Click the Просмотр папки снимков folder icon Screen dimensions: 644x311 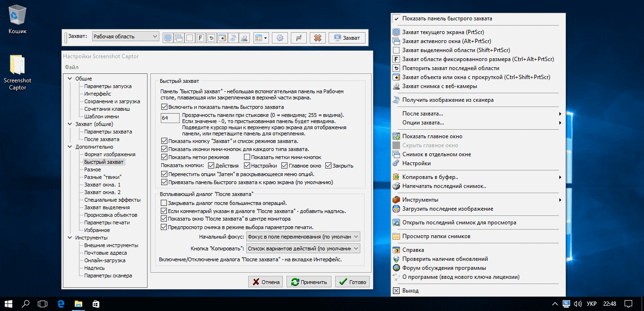[x=396, y=236]
